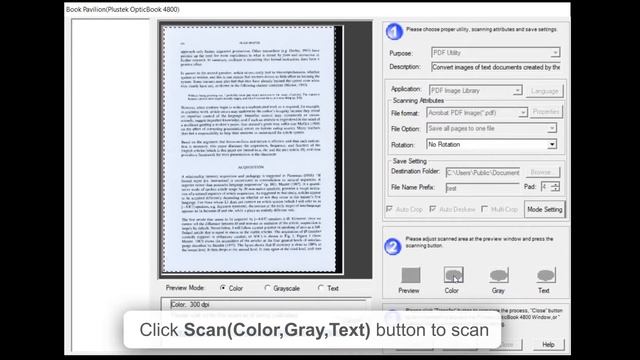This screenshot has width=640, height=360.
Task: Open the File format dropdown
Action: [x=477, y=112]
